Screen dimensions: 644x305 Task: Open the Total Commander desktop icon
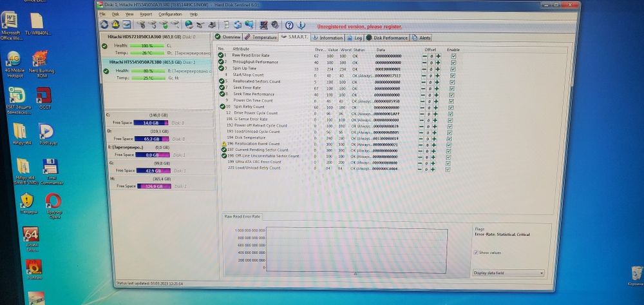click(x=52, y=172)
